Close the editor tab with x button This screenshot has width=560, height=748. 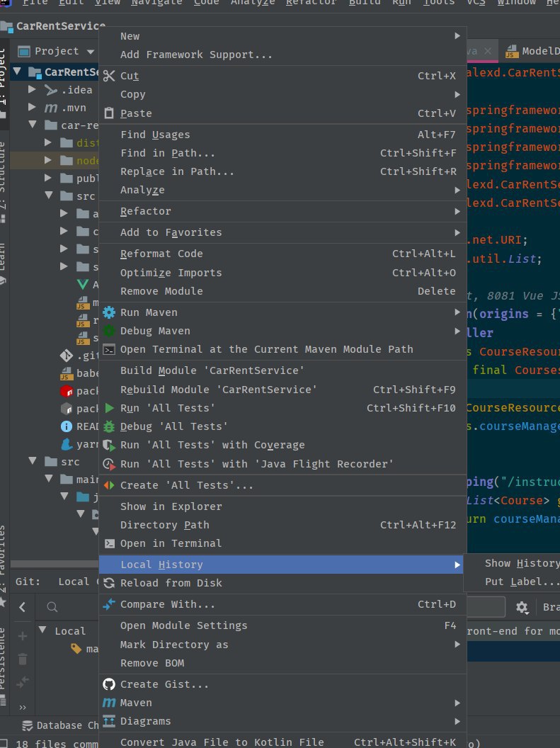[488, 51]
